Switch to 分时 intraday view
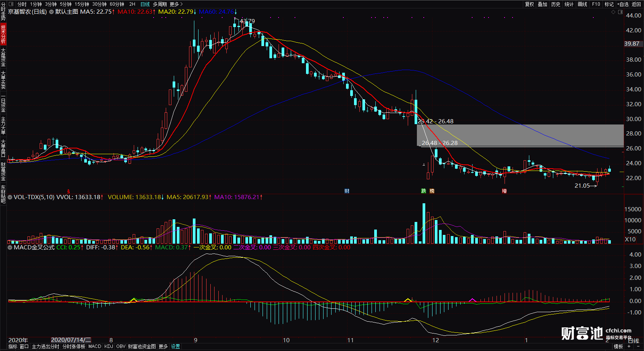644x351 pixels. tap(22, 4)
